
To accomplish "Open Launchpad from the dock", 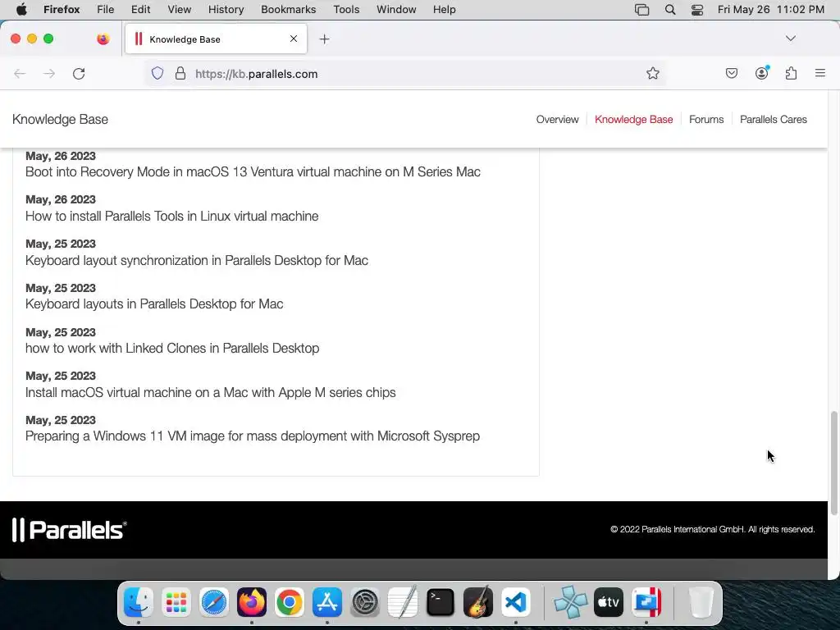I will 176,602.
